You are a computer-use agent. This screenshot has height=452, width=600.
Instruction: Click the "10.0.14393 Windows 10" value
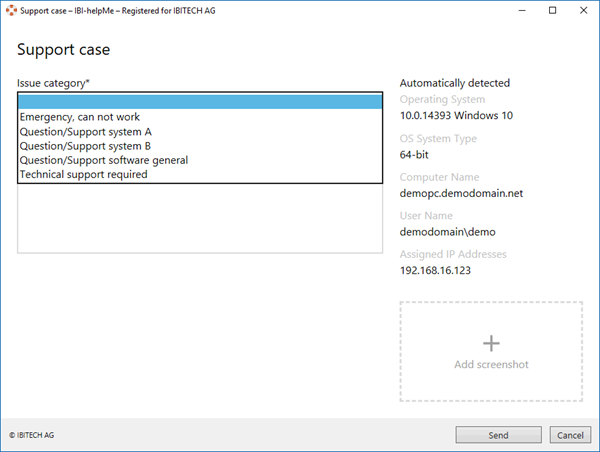[x=456, y=116]
